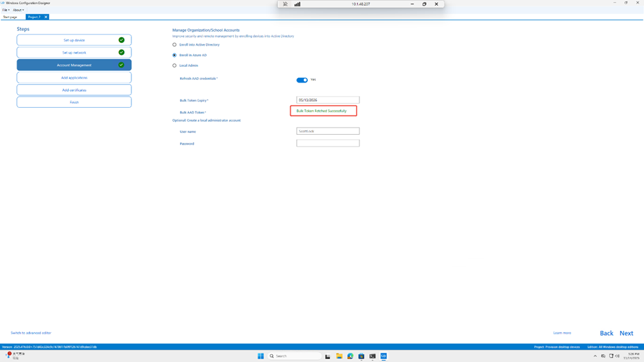Toggle Refresh AAD credentials switch
Viewport: 644px width, 362px height.
point(302,80)
